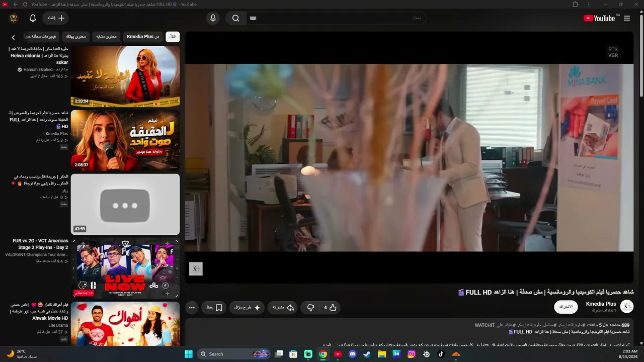
Task: Open Kmedia Plus channel avatar
Action: tap(627, 306)
